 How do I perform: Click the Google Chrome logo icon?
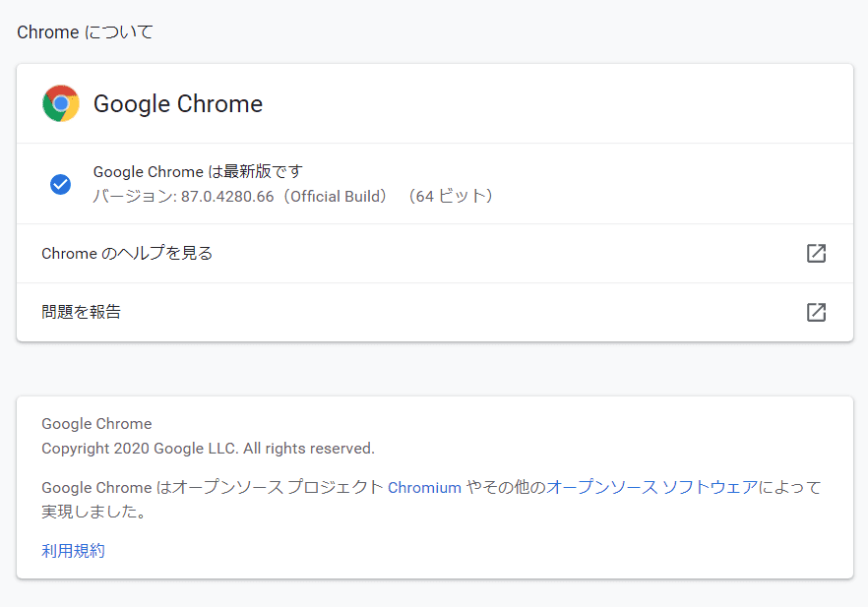tap(61, 103)
